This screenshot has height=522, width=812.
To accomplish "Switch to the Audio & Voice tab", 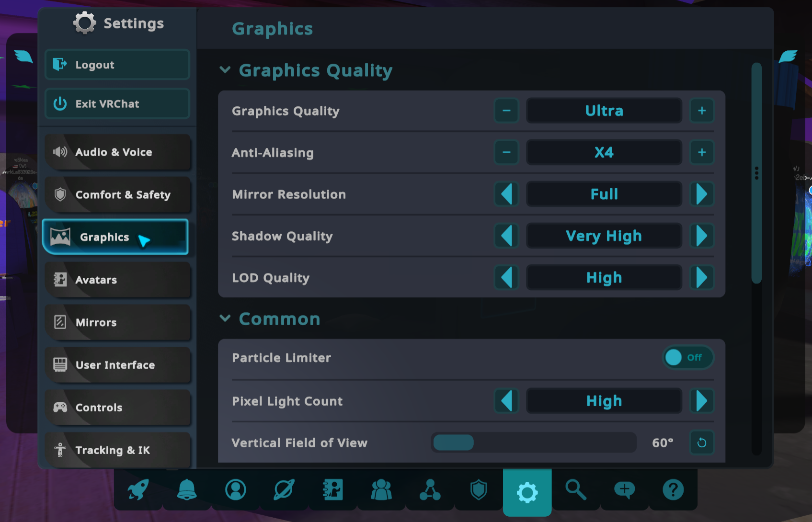I will click(x=118, y=152).
